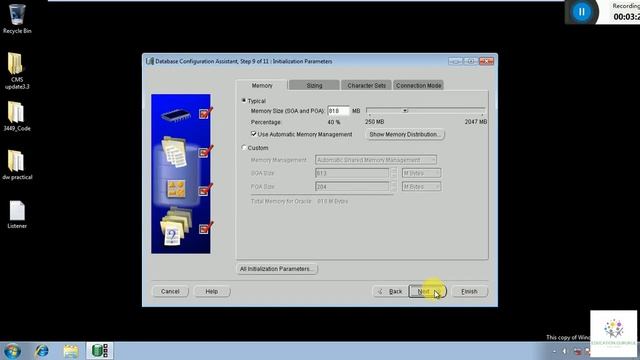Select the Typical memory radio button
640x360 pixels.
(x=244, y=100)
